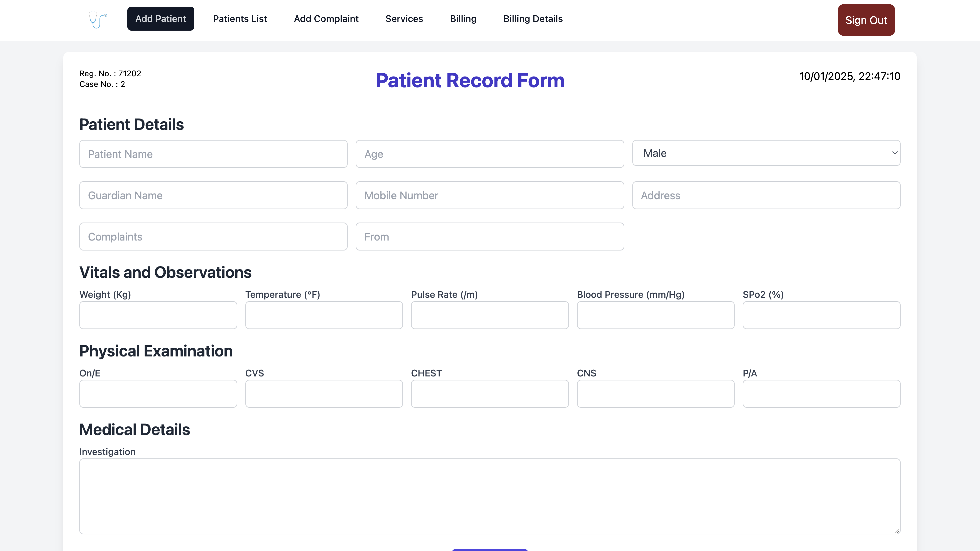The height and width of the screenshot is (551, 980).
Task: Switch to the Services tab
Action: [404, 19]
